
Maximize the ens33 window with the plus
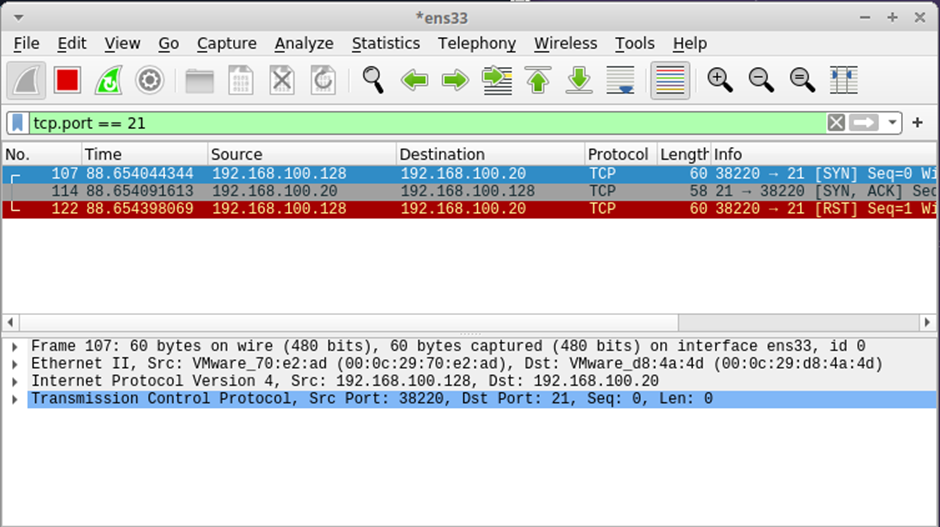pyautogui.click(x=892, y=17)
